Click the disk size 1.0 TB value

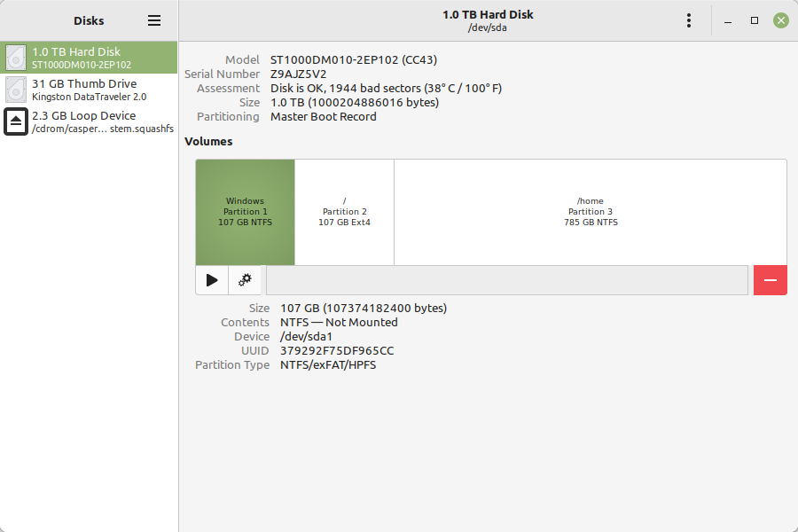coord(355,102)
